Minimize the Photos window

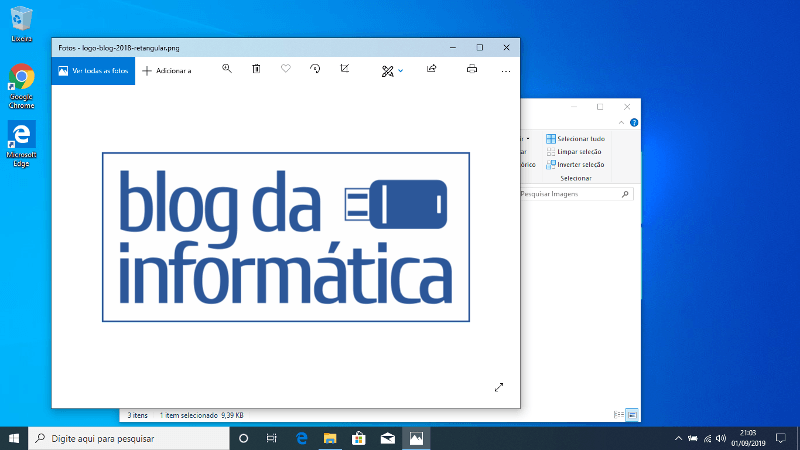(453, 47)
